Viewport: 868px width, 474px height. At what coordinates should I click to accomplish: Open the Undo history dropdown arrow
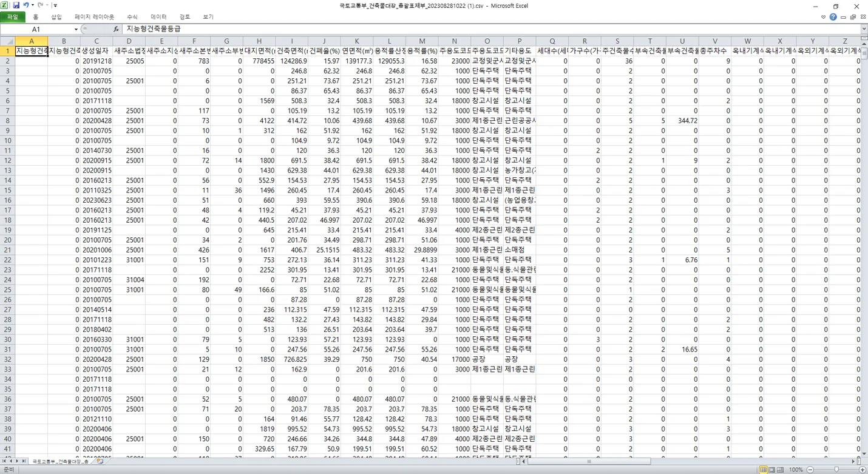[33, 5]
